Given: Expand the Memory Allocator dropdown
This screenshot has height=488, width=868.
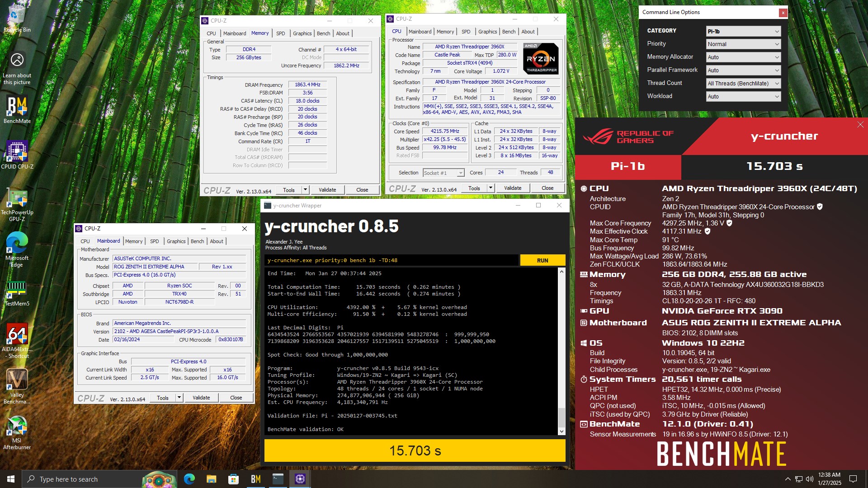Looking at the screenshot, I should click(x=743, y=57).
